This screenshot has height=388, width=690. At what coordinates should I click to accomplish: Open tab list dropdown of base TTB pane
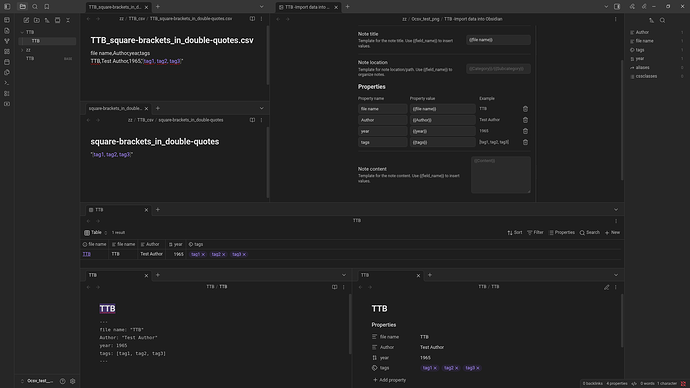pyautogui.click(x=616, y=210)
